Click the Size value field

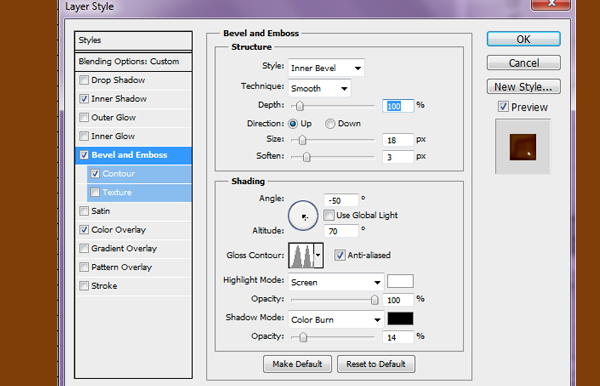[398, 140]
